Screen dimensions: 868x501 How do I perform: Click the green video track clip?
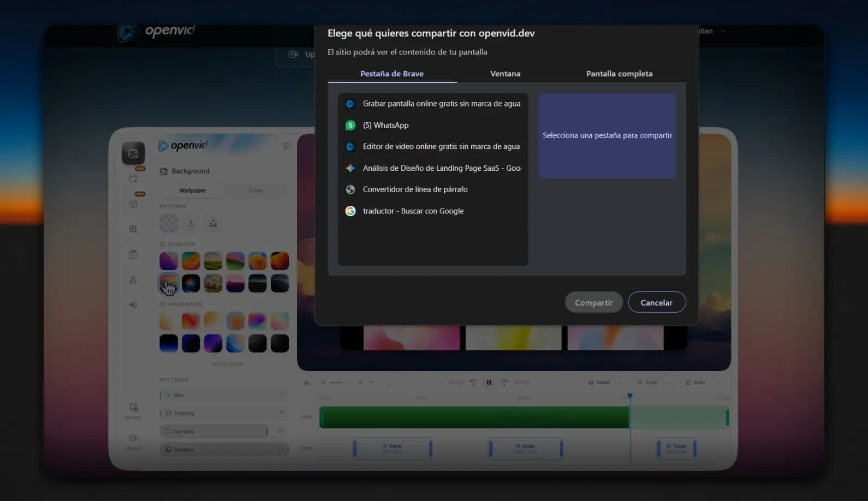(474, 417)
